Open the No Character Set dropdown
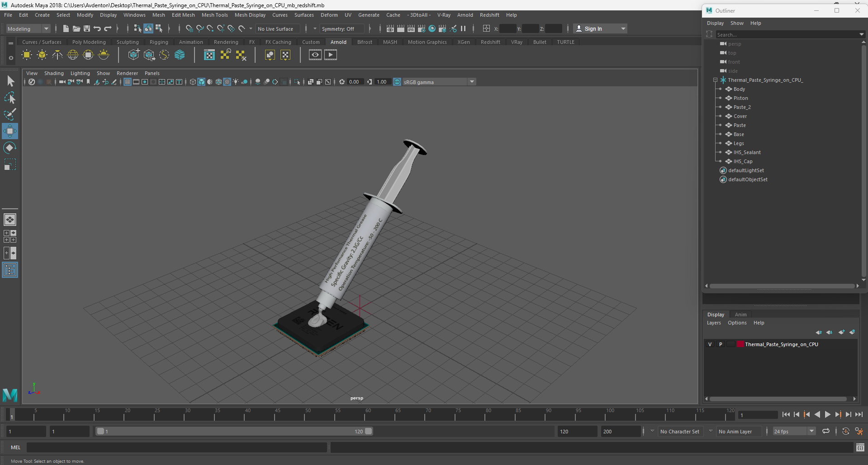The image size is (868, 465). [679, 431]
